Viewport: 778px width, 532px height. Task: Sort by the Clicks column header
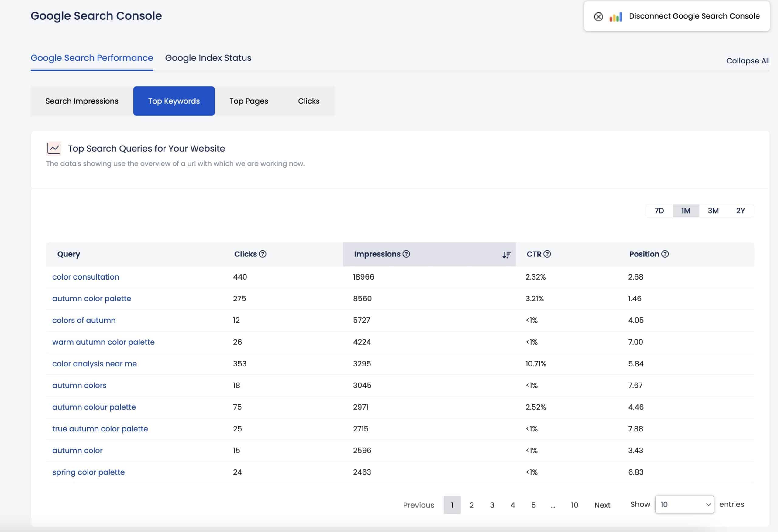(245, 254)
